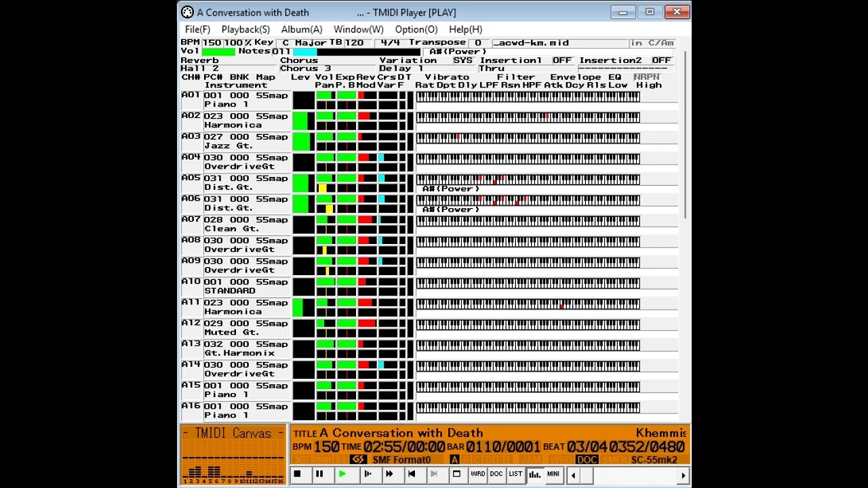Viewport: 868px width, 488px height.
Task: Open the DOC viewer button in the transport bar
Action: click(x=496, y=474)
